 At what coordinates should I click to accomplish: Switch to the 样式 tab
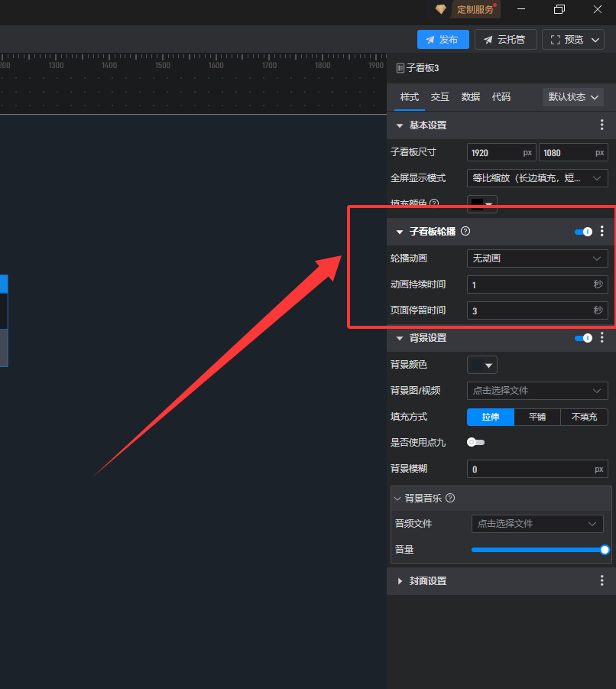[409, 96]
